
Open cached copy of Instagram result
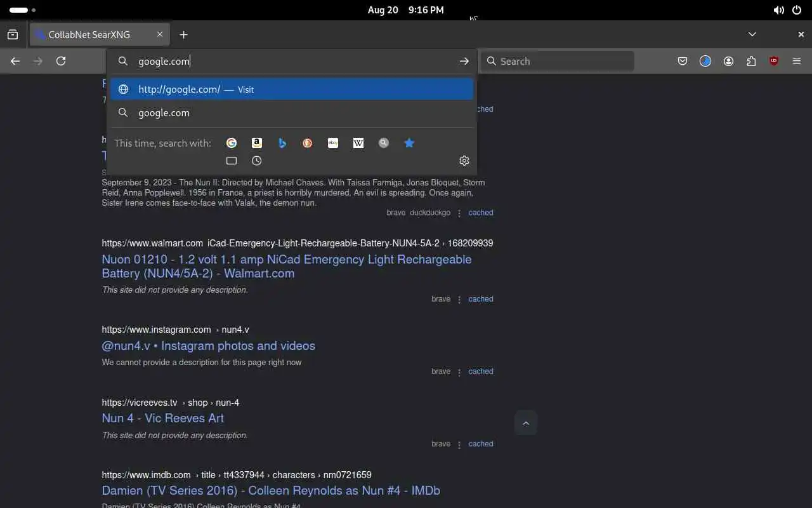point(481,371)
